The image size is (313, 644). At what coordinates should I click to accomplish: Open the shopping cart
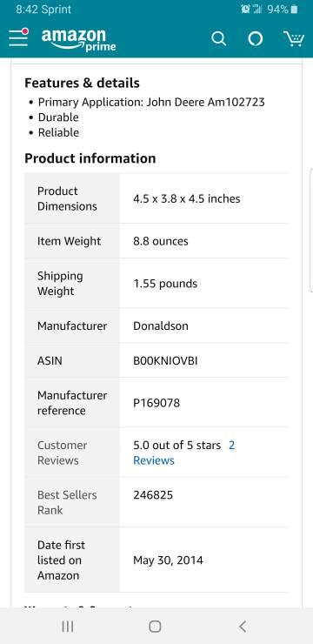pyautogui.click(x=294, y=39)
